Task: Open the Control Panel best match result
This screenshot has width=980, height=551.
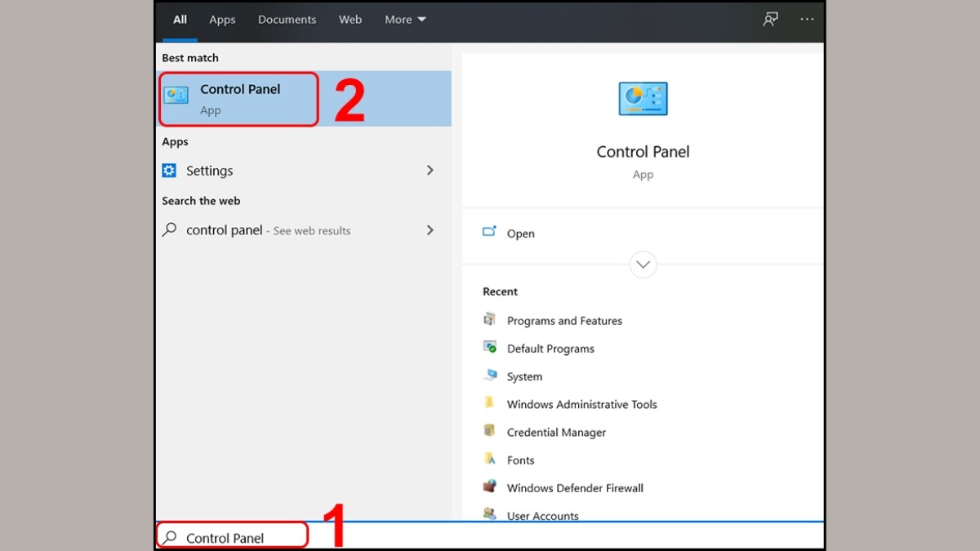Action: click(x=303, y=99)
